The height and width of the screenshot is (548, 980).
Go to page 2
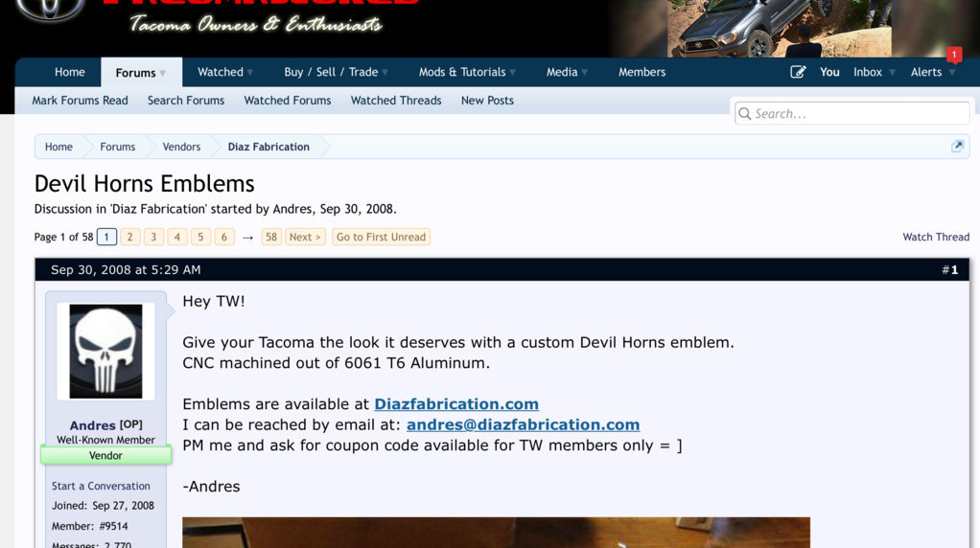(130, 238)
